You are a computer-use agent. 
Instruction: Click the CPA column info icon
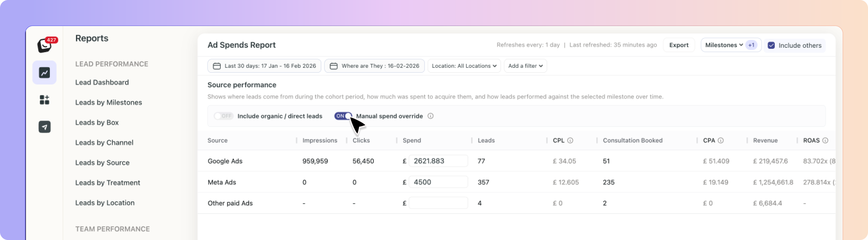click(x=721, y=141)
